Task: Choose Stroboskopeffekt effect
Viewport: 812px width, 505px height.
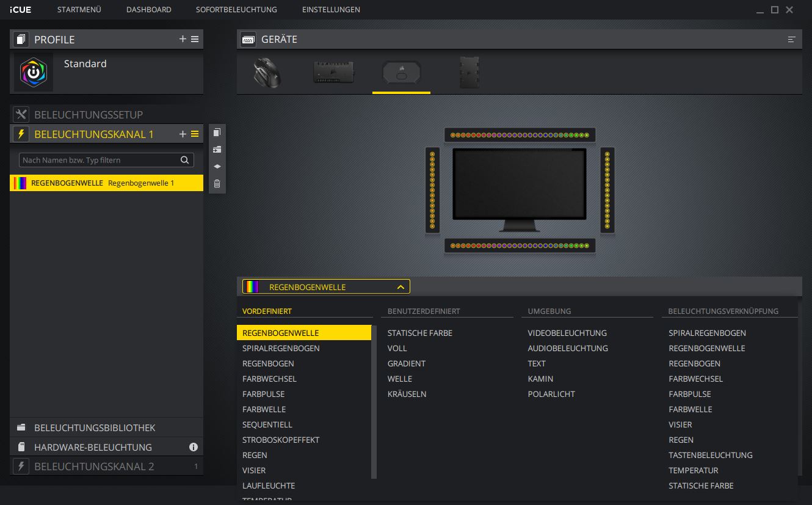Action: click(281, 440)
